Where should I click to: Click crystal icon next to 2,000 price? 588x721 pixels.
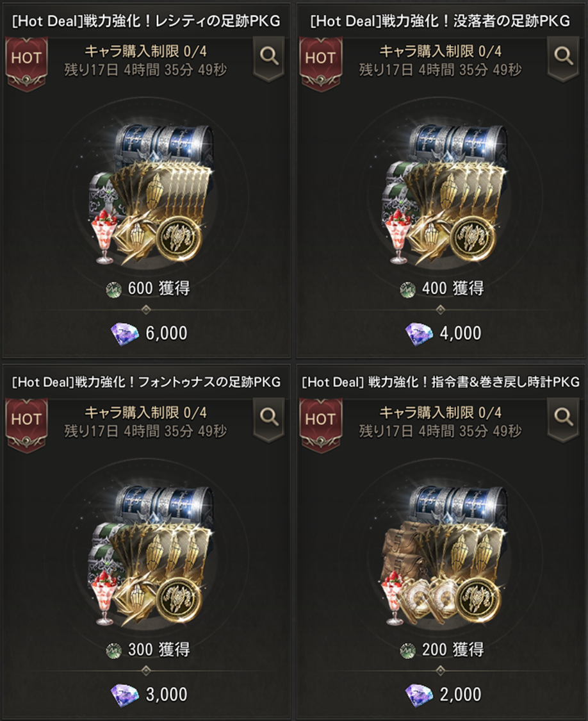tap(420, 695)
